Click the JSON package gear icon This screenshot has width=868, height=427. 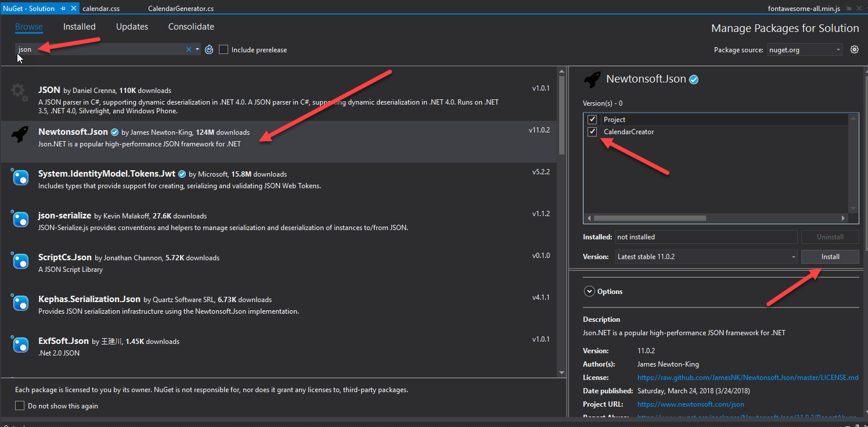(x=19, y=92)
